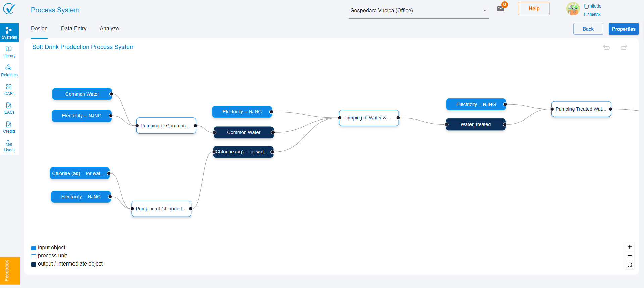Viewport: 644px width, 288px height.
Task: Zoom out of the diagram
Action: click(x=630, y=256)
